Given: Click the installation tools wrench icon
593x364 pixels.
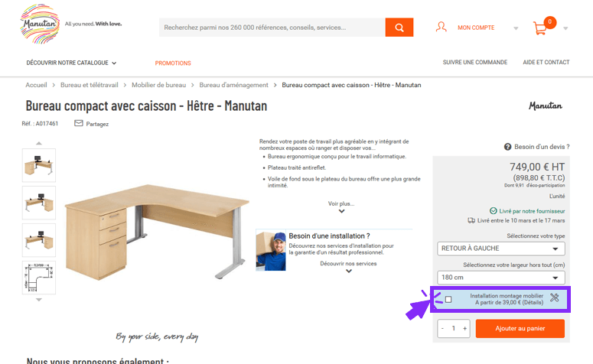Looking at the screenshot, I should tap(555, 297).
